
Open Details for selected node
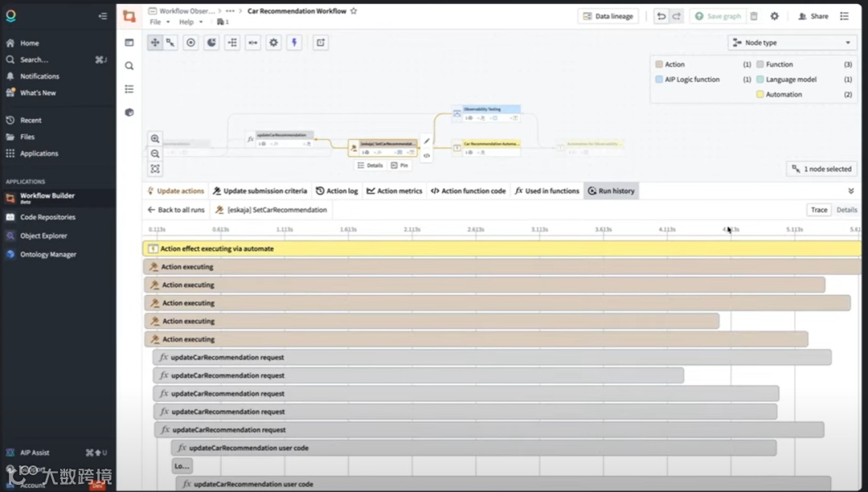[x=370, y=166]
